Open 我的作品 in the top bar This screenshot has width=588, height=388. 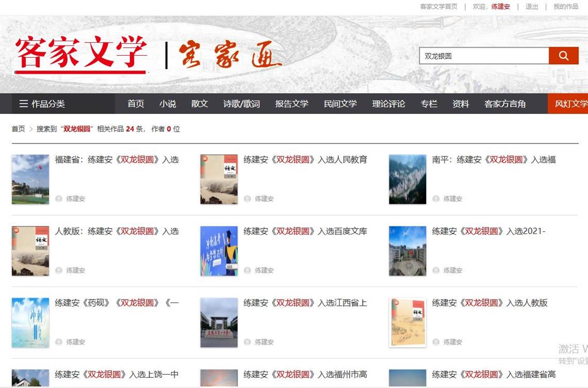tap(566, 6)
